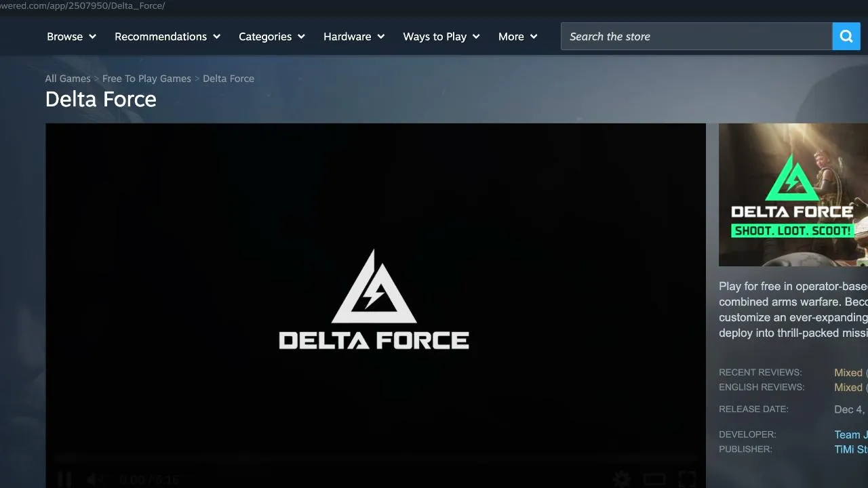The image size is (868, 488).
Task: Open the video player settings gear
Action: tap(621, 480)
